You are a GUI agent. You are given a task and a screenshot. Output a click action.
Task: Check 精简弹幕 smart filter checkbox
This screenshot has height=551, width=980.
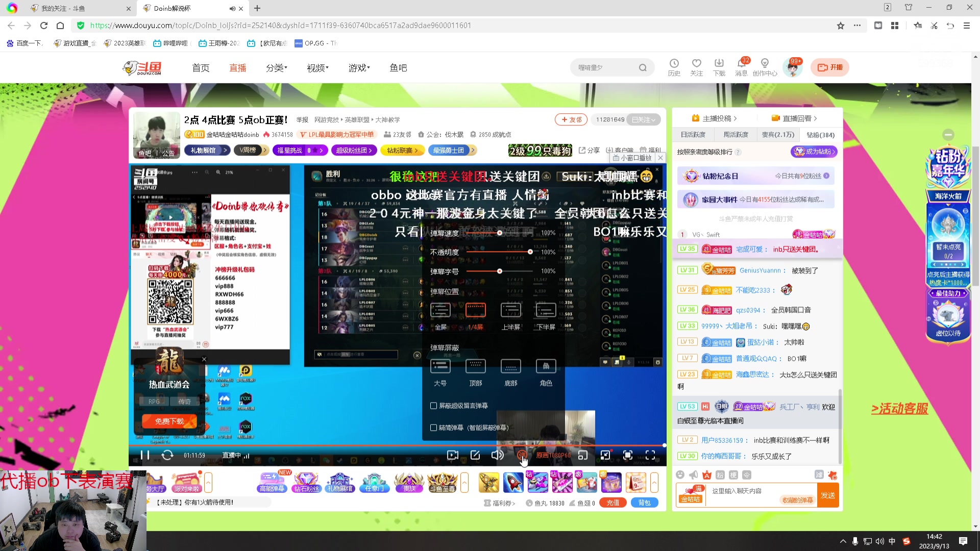pyautogui.click(x=434, y=428)
